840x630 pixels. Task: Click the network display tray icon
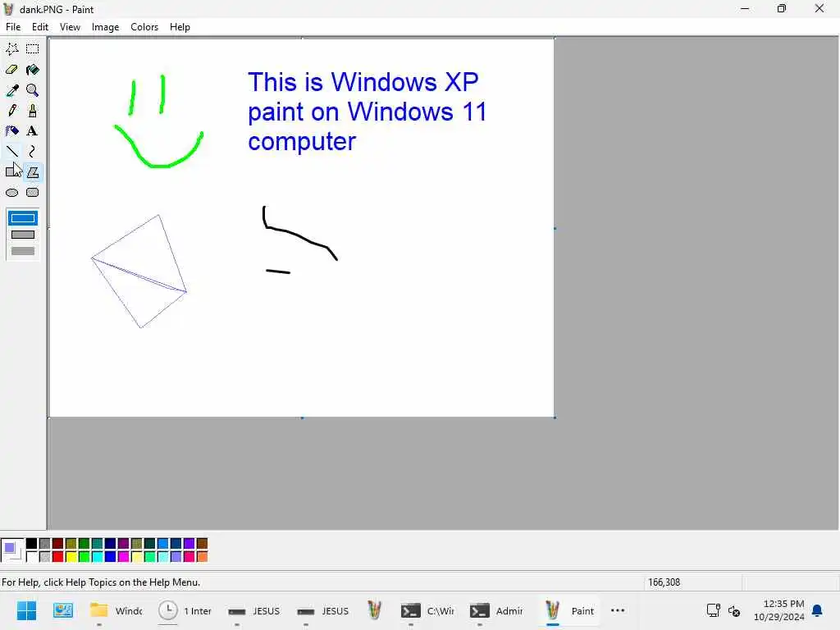coord(714,610)
